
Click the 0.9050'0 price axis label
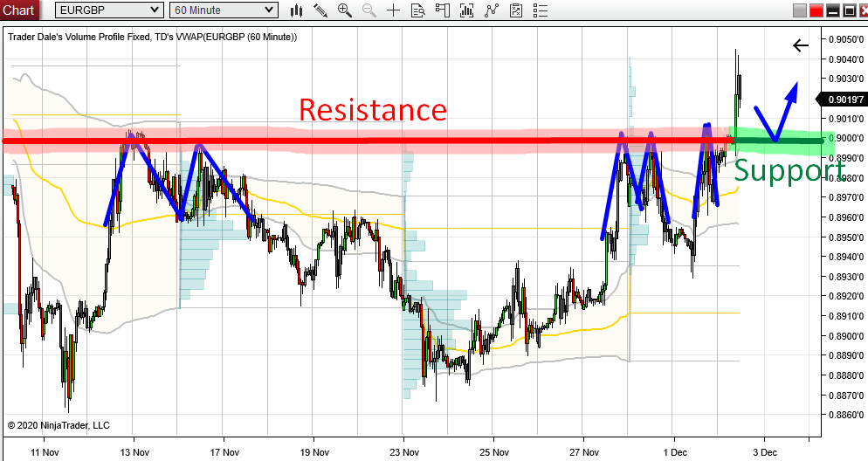(x=845, y=39)
